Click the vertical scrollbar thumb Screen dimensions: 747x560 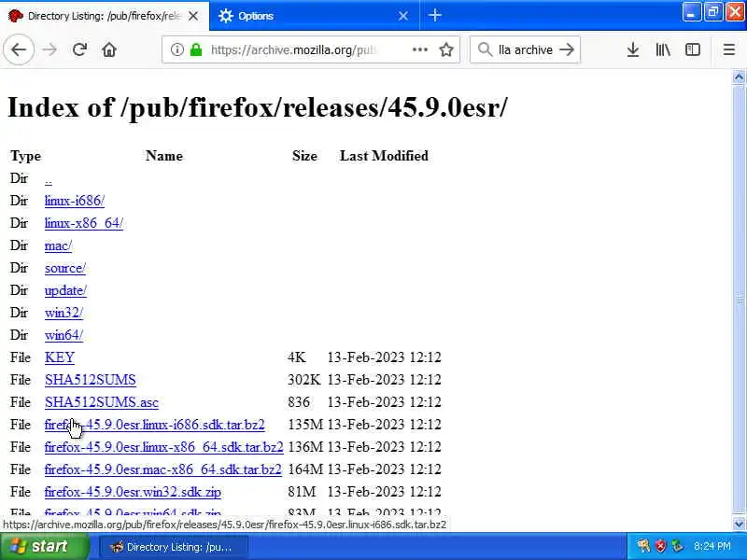click(x=739, y=299)
